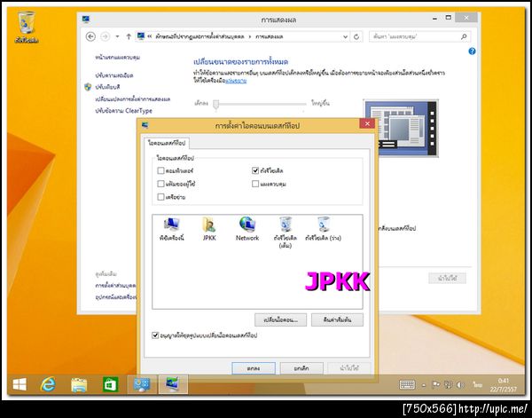Open the blue Help question mark
Screen dimensions: 532x418
pos(472,51)
